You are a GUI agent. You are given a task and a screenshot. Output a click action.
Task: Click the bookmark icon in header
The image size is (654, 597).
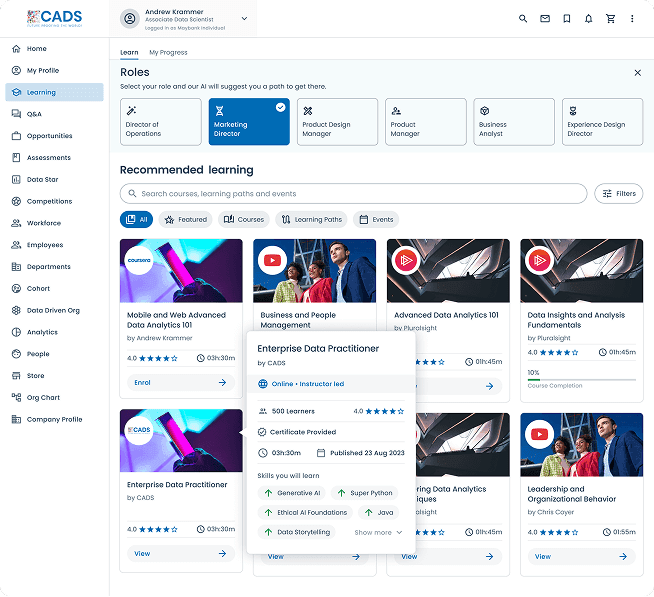coord(567,19)
